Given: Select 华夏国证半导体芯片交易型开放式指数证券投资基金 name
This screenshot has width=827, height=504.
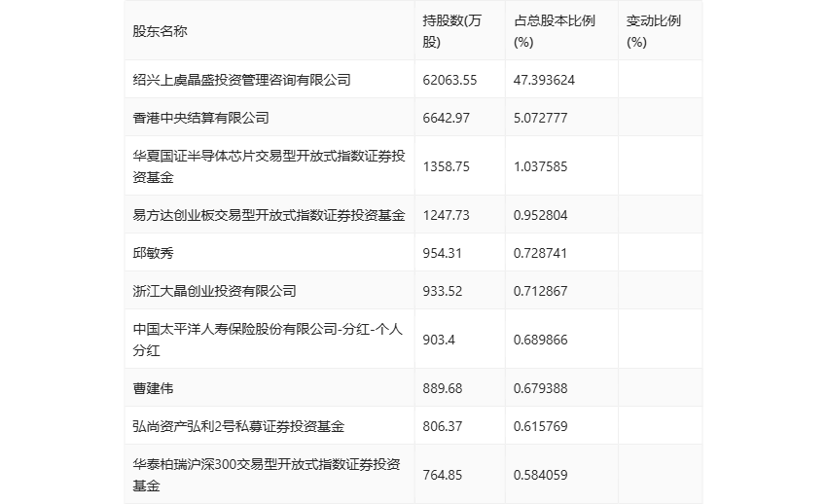Looking at the screenshot, I should [269, 166].
